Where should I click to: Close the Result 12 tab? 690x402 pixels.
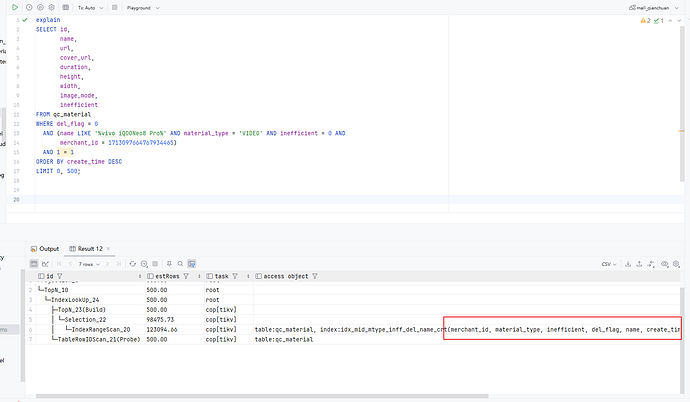coord(109,249)
